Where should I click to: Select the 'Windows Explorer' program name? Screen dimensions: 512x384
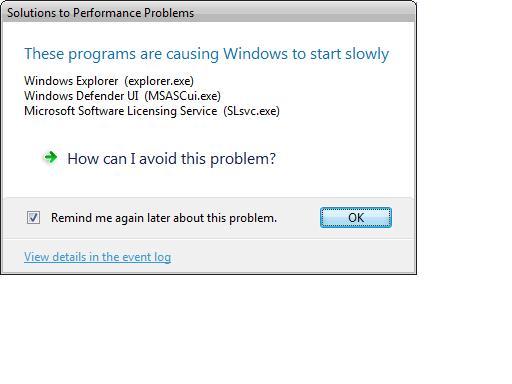pos(71,81)
